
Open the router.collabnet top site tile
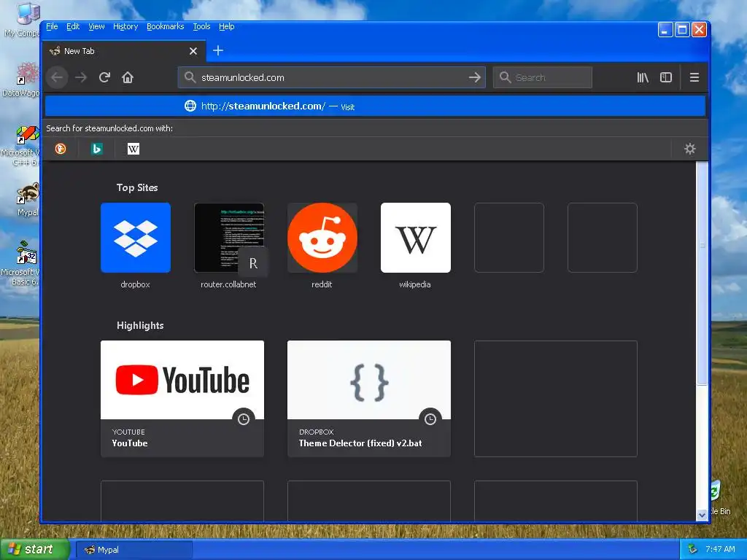tap(228, 246)
